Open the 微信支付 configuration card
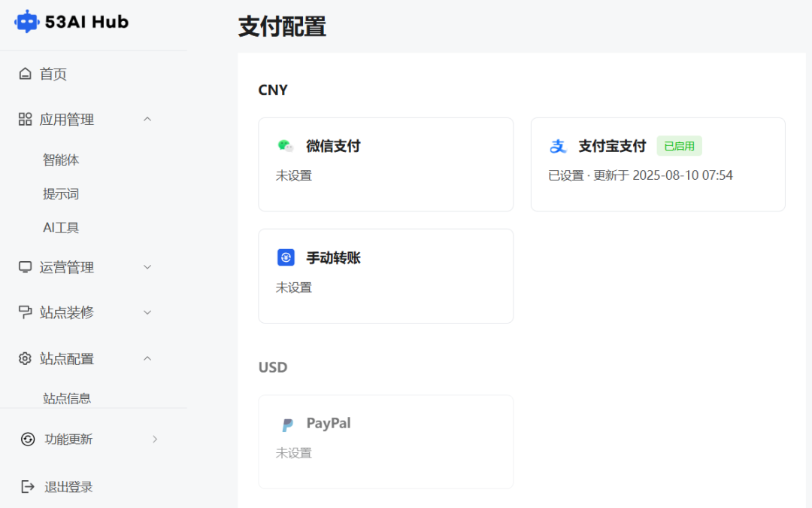 pos(386,164)
